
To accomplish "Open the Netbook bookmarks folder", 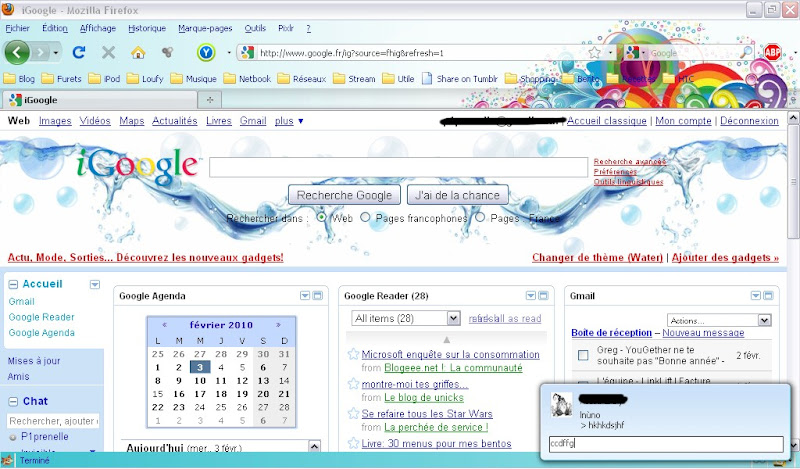I will [247, 79].
